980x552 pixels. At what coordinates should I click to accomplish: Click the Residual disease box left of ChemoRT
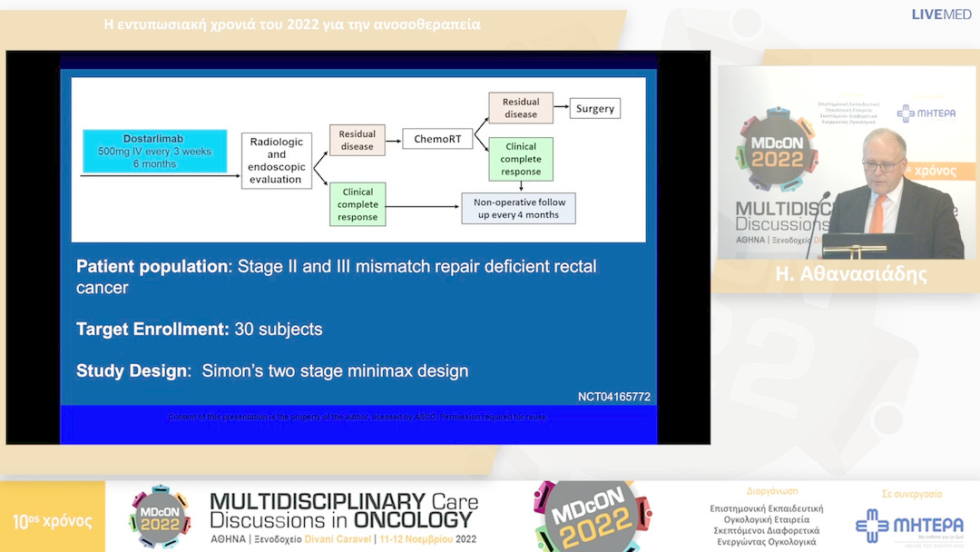[357, 140]
